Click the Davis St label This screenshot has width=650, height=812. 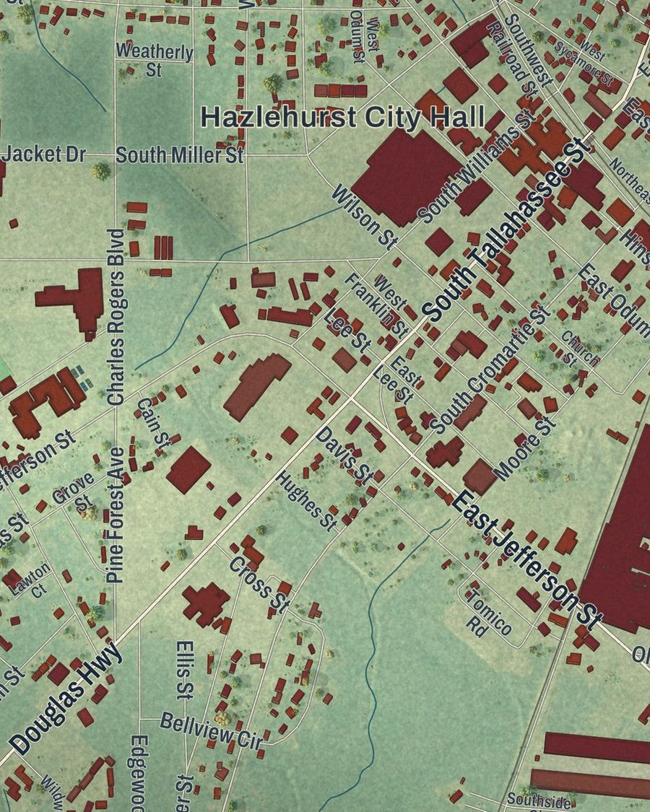[344, 455]
